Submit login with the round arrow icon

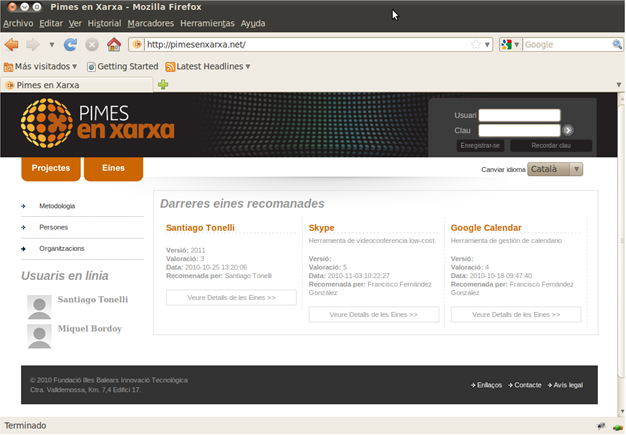(568, 130)
